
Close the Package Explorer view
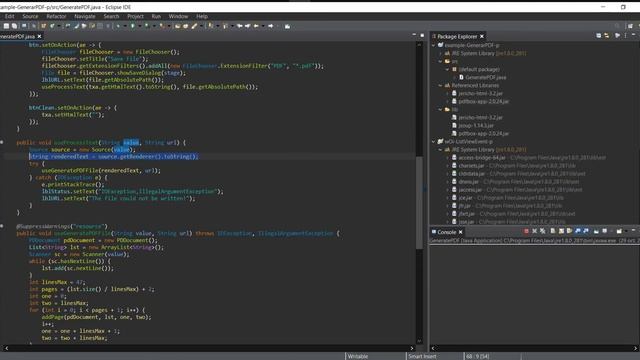pyautogui.click(x=482, y=36)
